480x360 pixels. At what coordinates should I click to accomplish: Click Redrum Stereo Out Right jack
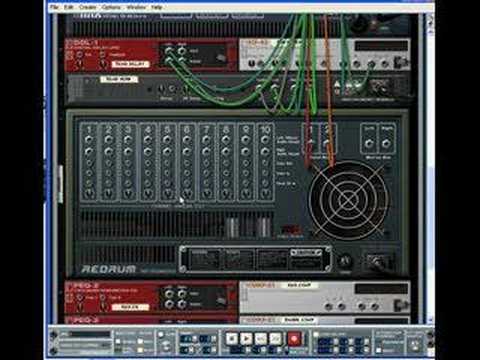tap(386, 143)
